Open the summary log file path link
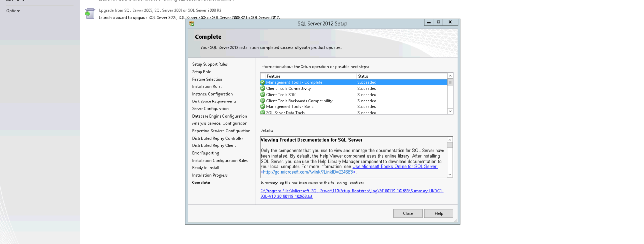Screen dimensions: 644x244 (352, 193)
